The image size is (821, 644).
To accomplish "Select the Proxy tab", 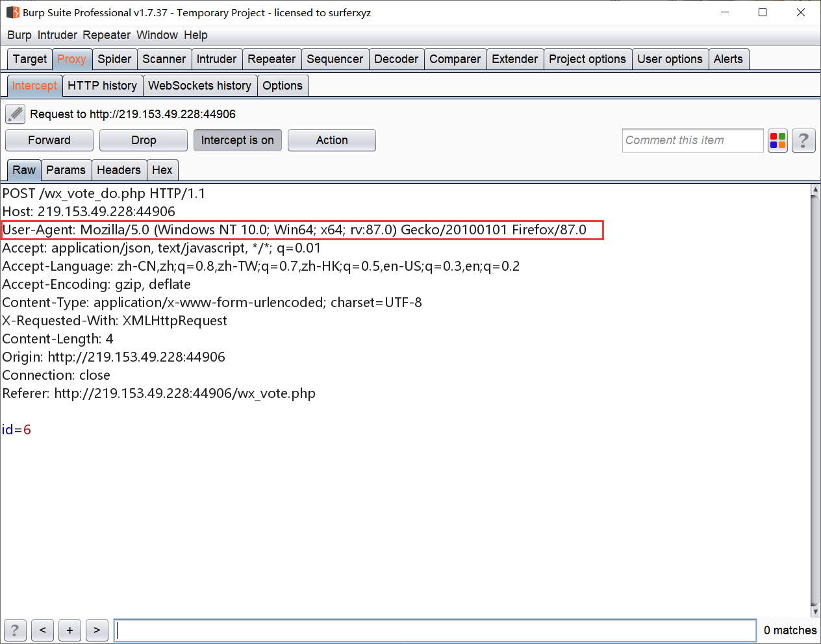I will click(71, 59).
